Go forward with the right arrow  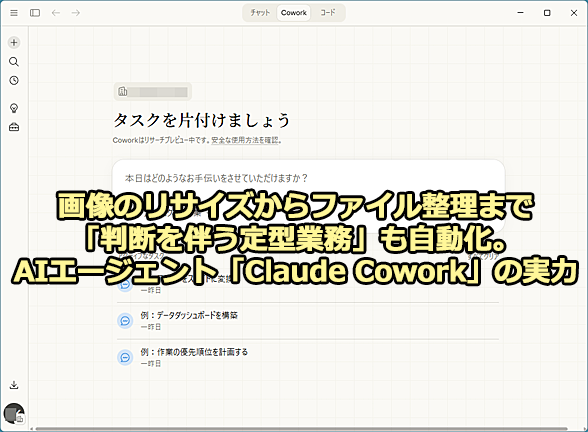click(76, 13)
